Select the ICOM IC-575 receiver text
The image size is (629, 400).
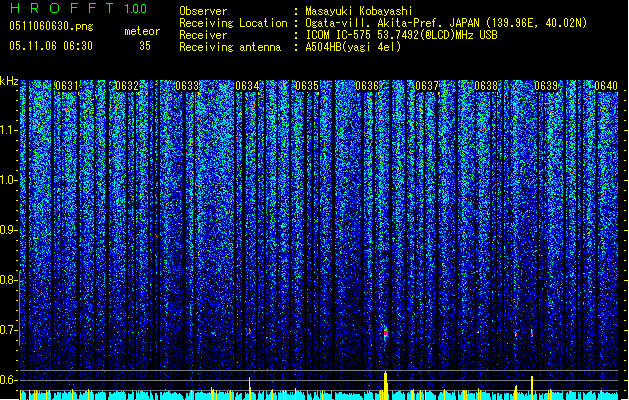coord(401,35)
